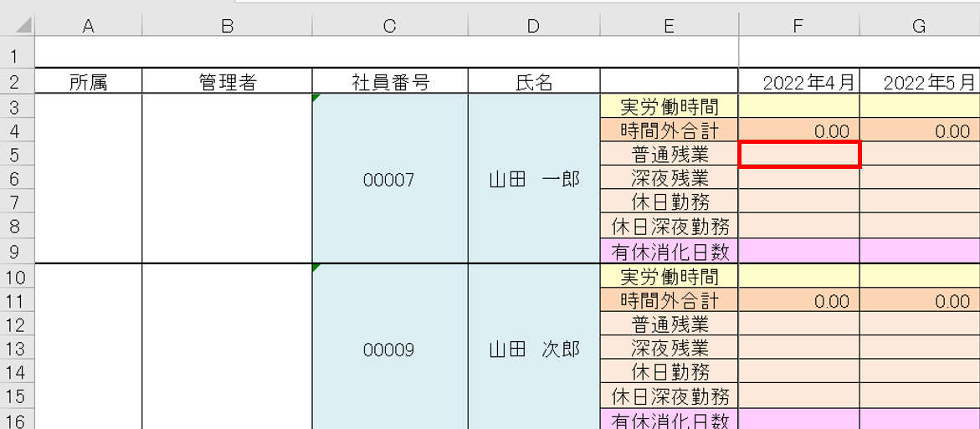
Task: Click 実労働時間 label in row 10
Action: pos(669,276)
